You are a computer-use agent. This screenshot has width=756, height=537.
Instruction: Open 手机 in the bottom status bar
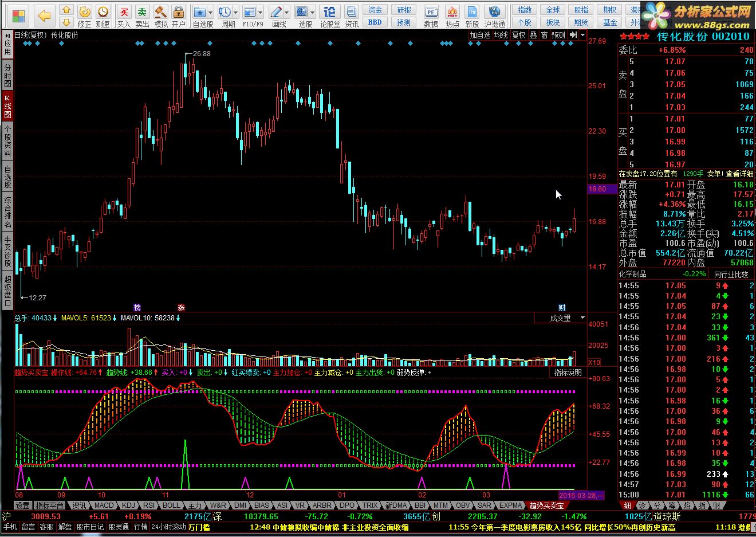tap(10, 527)
